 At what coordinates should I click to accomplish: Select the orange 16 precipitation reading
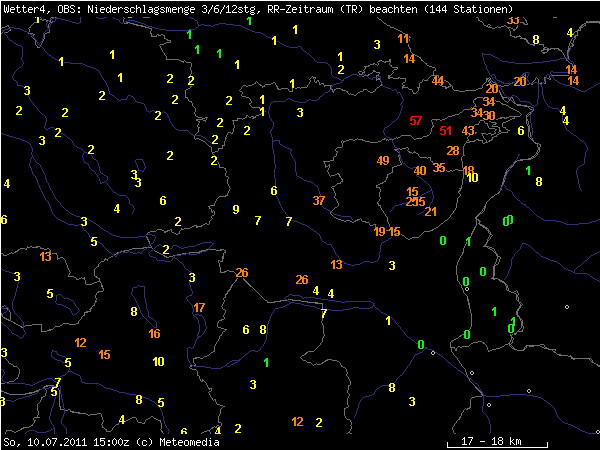click(x=154, y=334)
